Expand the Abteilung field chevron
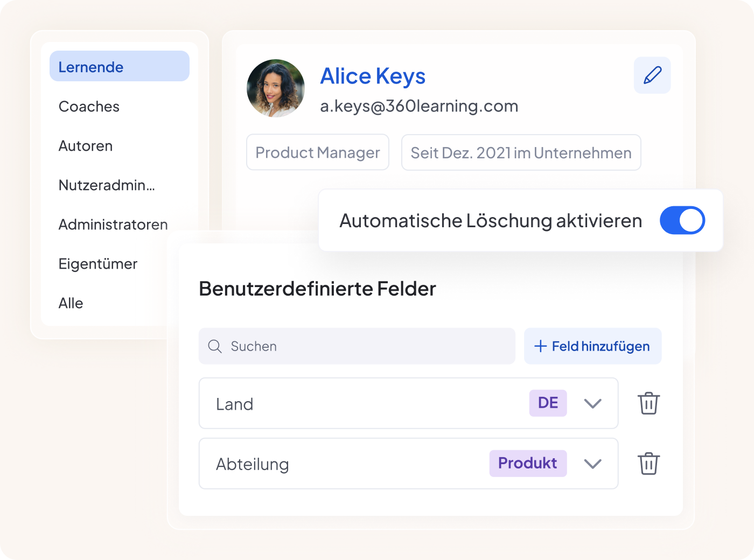The width and height of the screenshot is (754, 560). click(x=592, y=464)
